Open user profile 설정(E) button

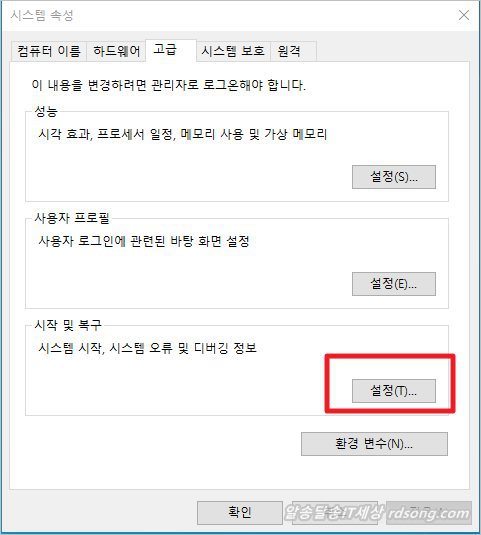394,284
